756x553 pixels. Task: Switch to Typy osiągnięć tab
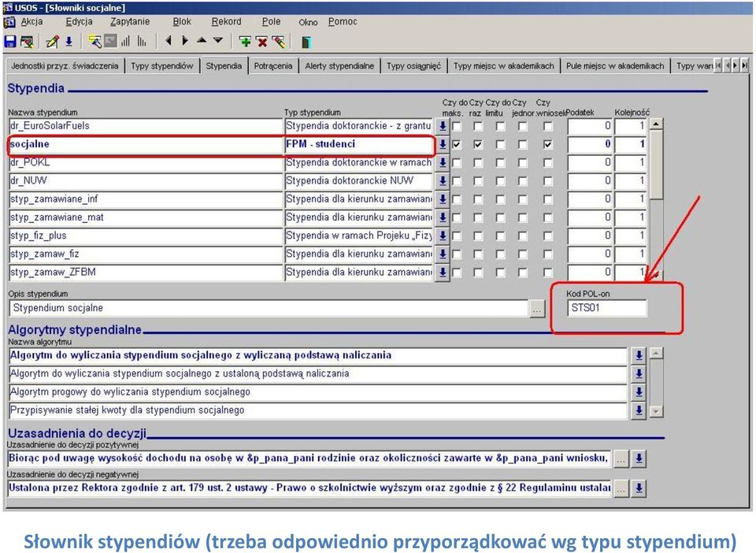[x=413, y=66]
